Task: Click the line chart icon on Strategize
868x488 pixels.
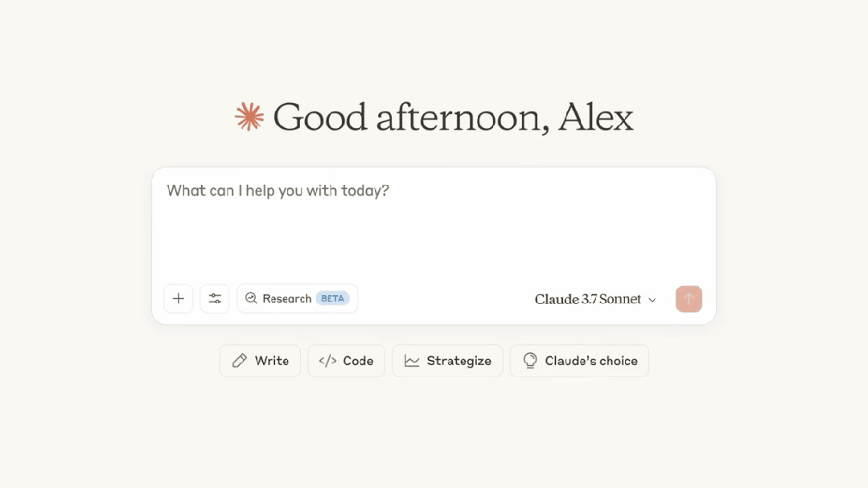Action: [x=412, y=361]
